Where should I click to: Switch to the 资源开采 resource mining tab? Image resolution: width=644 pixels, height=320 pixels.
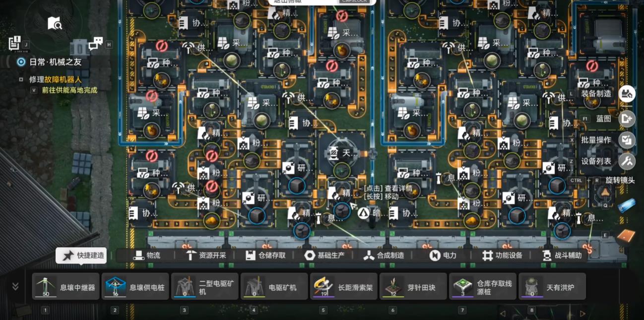tap(206, 256)
